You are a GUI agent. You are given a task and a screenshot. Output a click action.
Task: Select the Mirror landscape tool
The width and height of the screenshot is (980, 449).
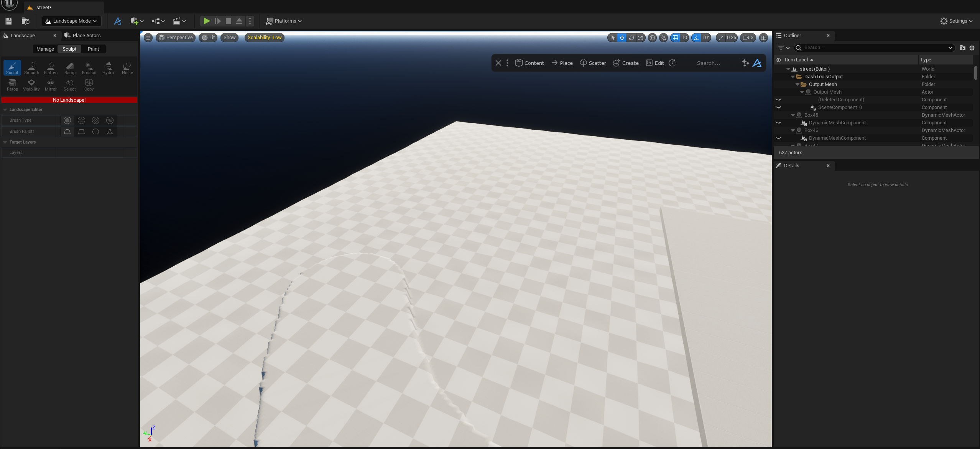51,84
